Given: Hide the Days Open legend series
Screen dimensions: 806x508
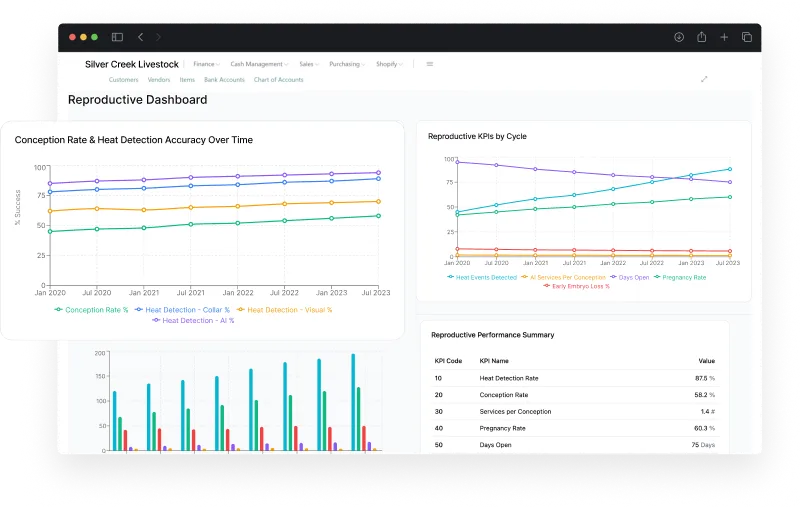Looking at the screenshot, I should pyautogui.click(x=630, y=277).
